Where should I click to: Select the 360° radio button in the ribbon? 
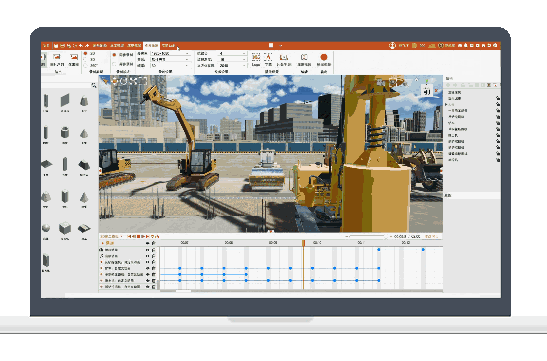pos(85,65)
